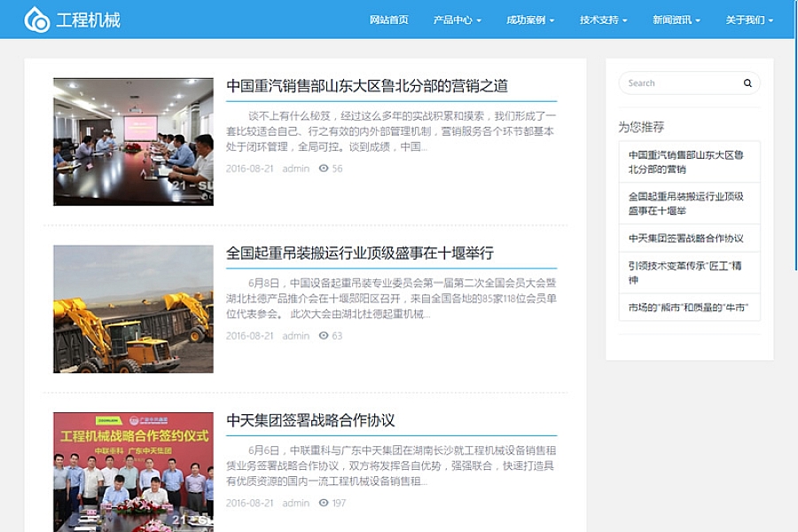
Task: Expand the 产品中心 dropdown menu
Action: [x=457, y=20]
